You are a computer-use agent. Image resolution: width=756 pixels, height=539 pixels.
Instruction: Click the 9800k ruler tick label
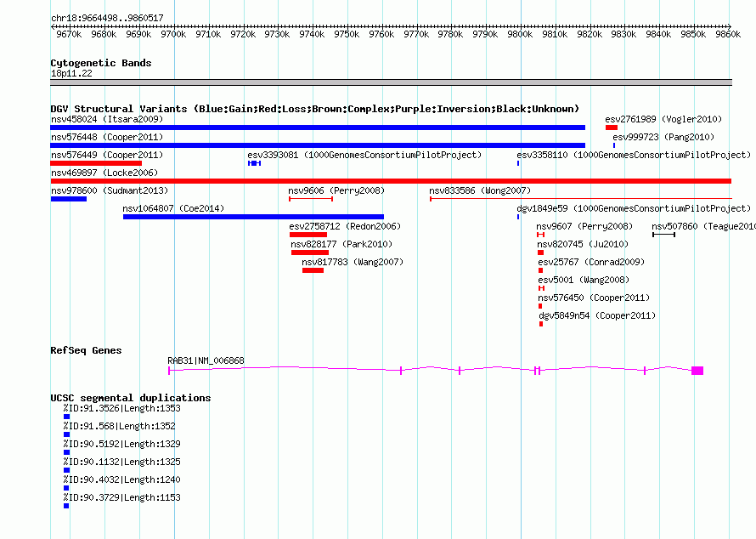[x=520, y=34]
